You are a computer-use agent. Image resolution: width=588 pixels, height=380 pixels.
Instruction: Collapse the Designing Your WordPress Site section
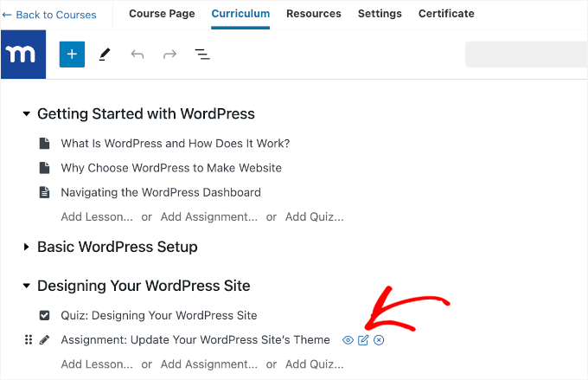pos(27,287)
